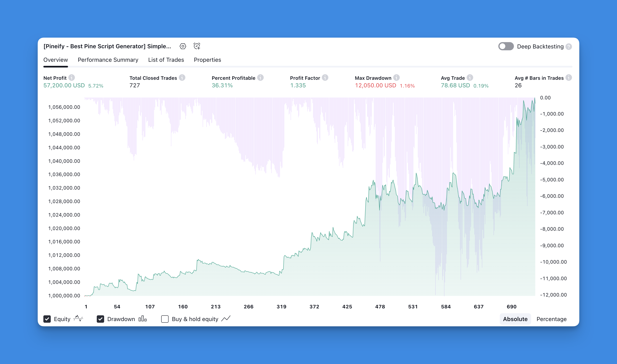Screen dimensions: 617x364
Task: Click the Overview tab
Action: [55, 60]
